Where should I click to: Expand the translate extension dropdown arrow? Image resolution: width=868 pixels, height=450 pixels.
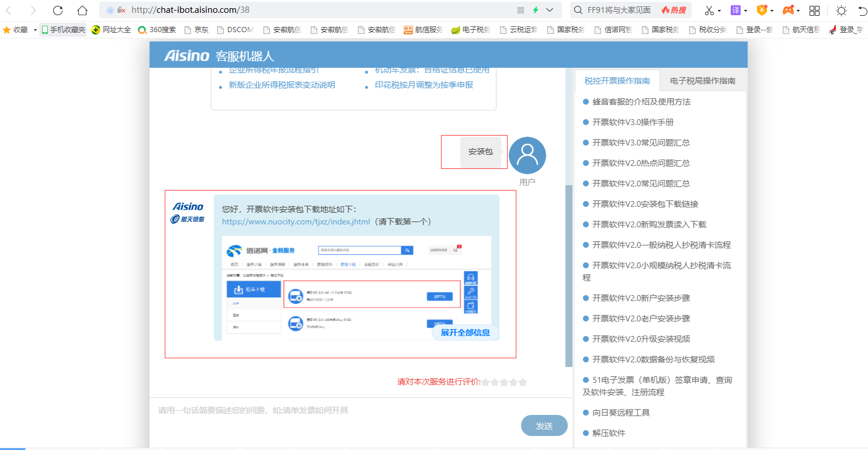(745, 11)
